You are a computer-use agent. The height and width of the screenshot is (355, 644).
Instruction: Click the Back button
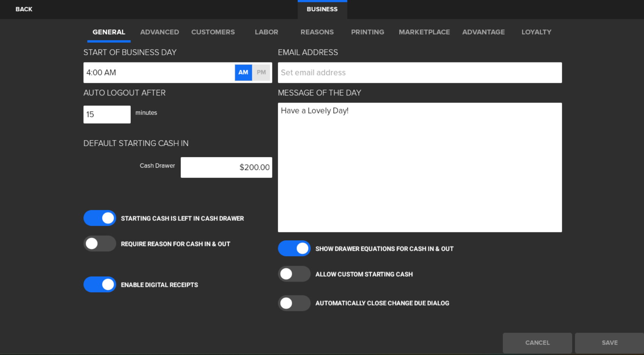pyautogui.click(x=24, y=9)
